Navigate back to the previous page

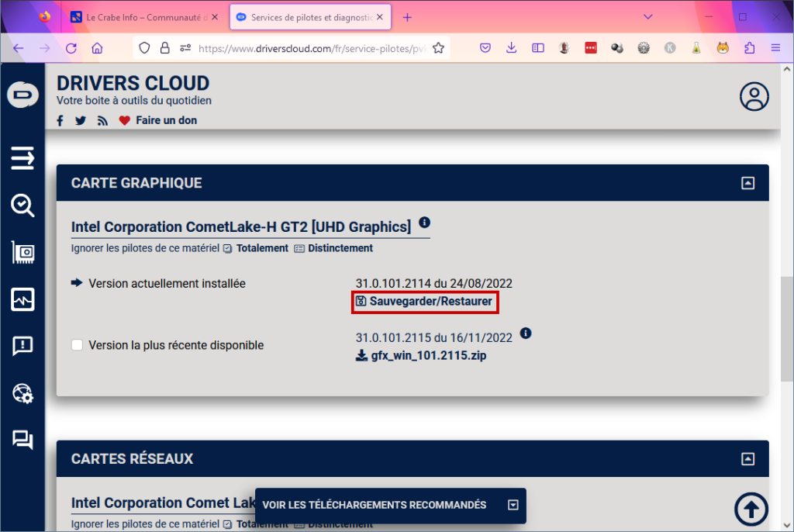19,48
